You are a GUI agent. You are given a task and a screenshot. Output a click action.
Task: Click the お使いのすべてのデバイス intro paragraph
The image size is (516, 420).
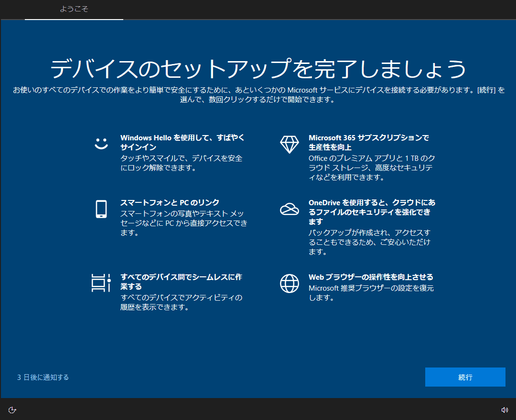258,94
